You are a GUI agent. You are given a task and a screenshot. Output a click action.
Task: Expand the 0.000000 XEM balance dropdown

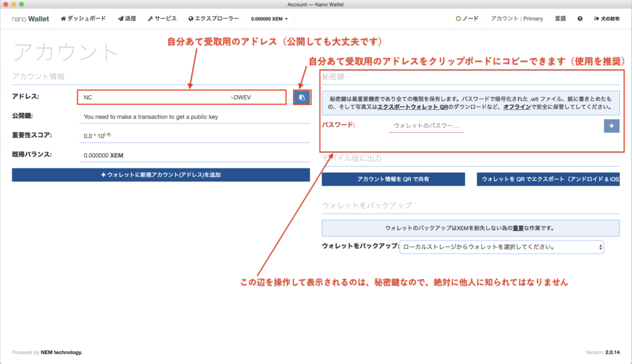click(269, 19)
